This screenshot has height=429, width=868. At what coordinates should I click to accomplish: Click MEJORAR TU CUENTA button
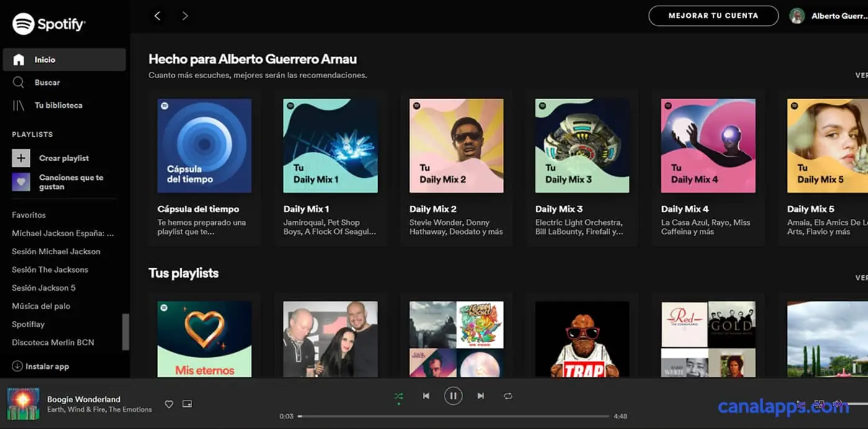[714, 15]
